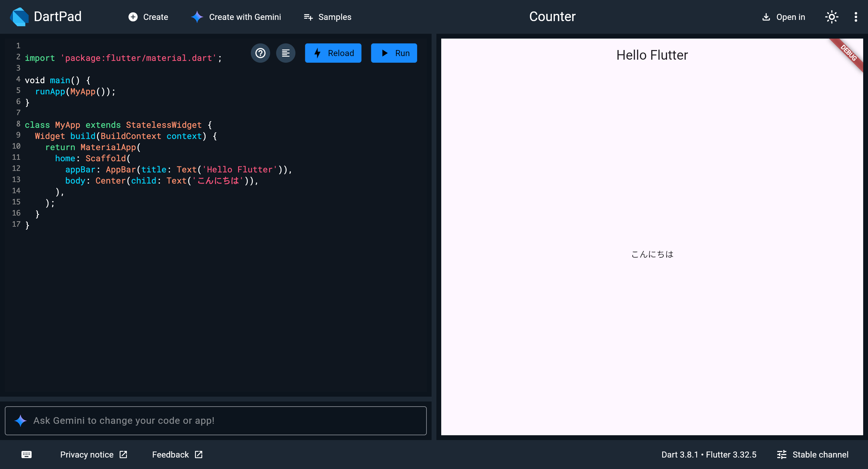Open the Stable channel selector
The height and width of the screenshot is (469, 868).
click(813, 455)
